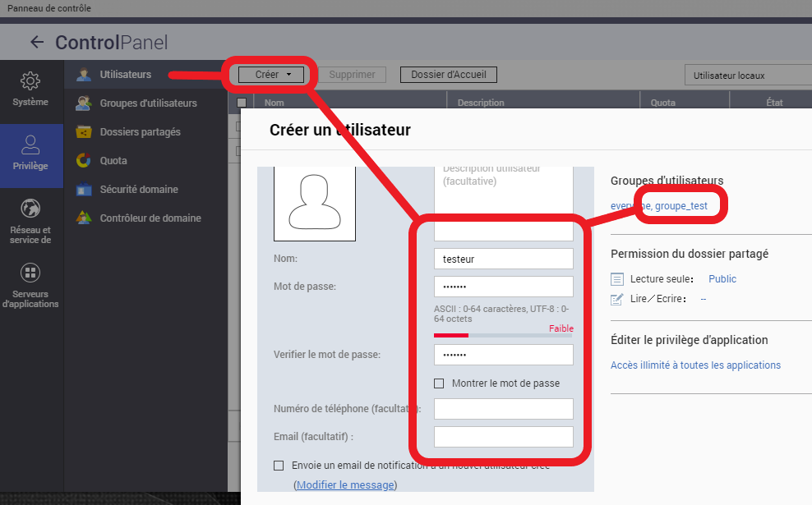Enable Montrer le mot de passe checkbox
Screen dimensions: 812x505
point(439,383)
